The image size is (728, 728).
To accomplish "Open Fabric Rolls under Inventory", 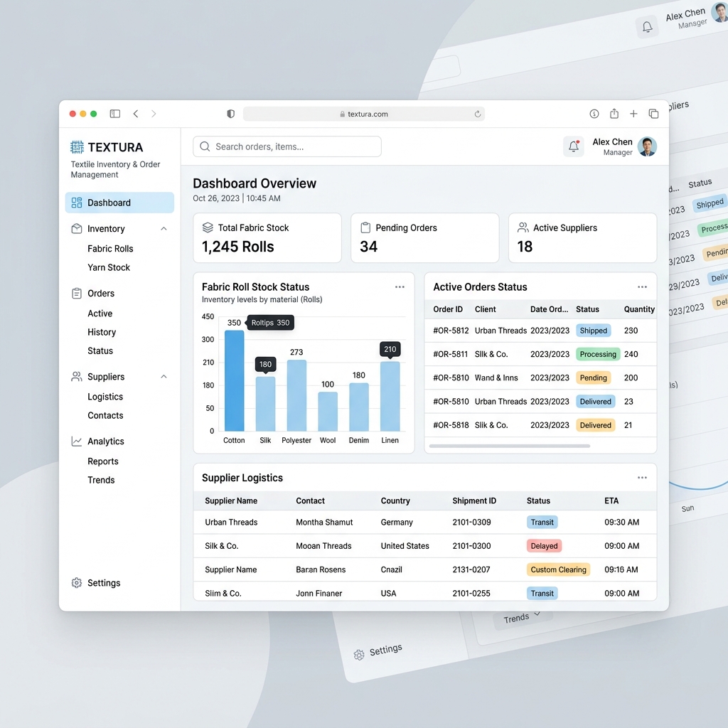I will (x=110, y=248).
